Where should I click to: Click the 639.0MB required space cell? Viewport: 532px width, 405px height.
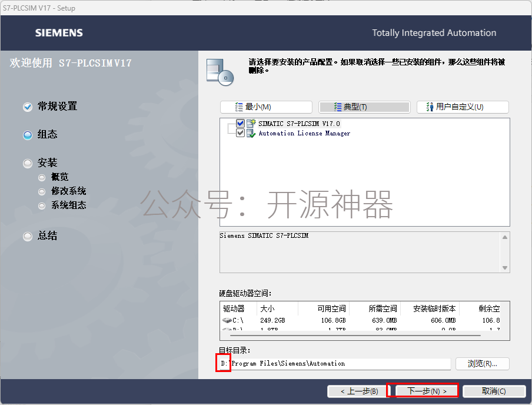pyautogui.click(x=384, y=320)
